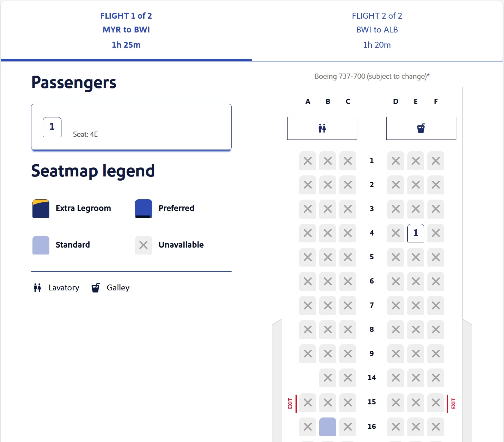504x442 pixels.
Task: Click the passenger number 1 badge
Action: pos(52,127)
